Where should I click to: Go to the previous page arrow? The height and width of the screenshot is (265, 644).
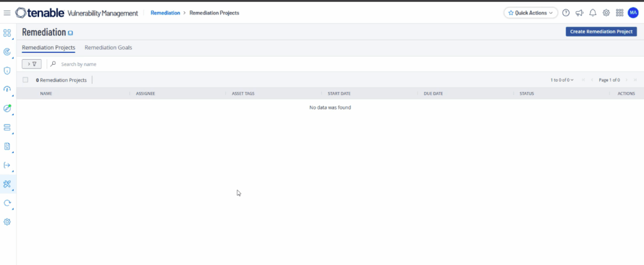592,80
